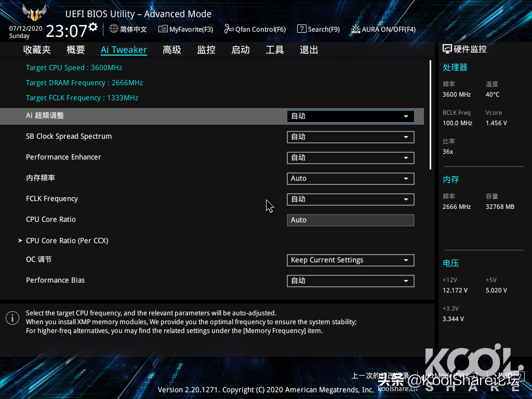The image size is (532, 399).
Task: Click the MyFavorite list icon
Action: tap(163, 29)
